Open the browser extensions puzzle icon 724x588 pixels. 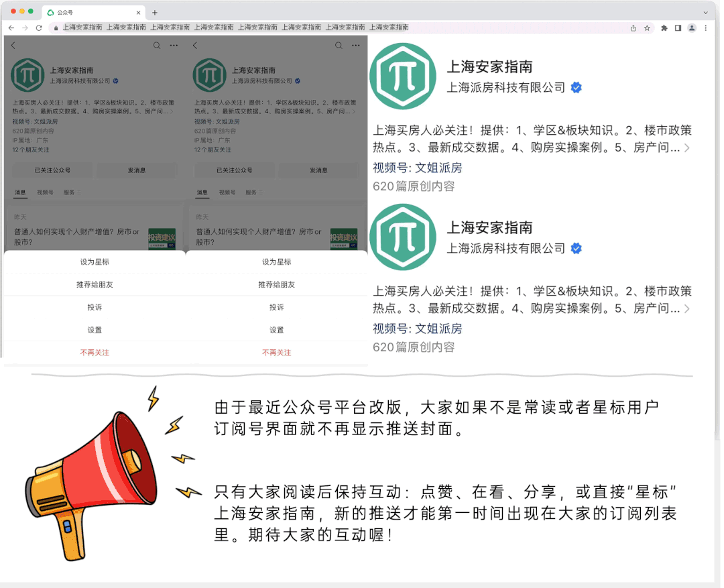[x=664, y=28]
